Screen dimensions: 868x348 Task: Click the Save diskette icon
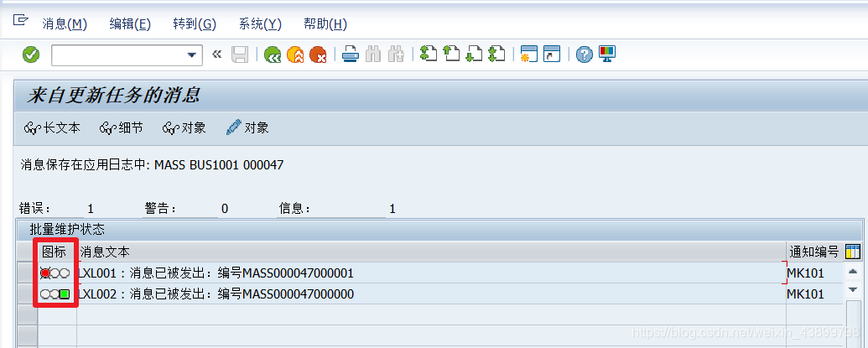point(240,55)
